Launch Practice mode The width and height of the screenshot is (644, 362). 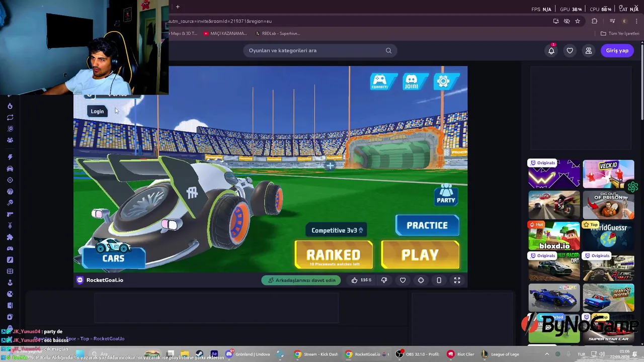tap(427, 225)
